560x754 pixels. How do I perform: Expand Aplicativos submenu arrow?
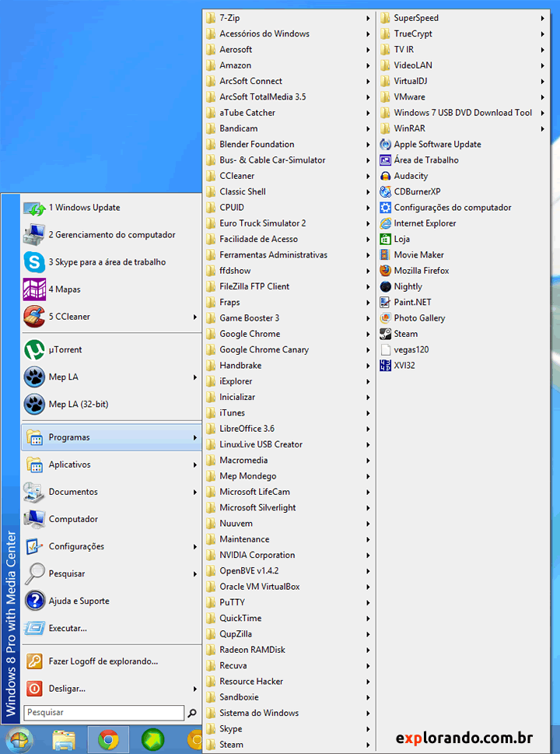(x=194, y=465)
